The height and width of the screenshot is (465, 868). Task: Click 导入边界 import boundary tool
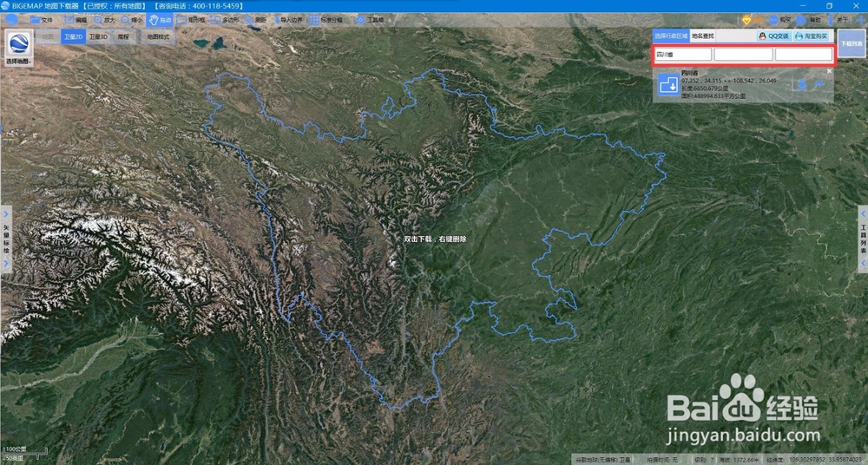(287, 20)
